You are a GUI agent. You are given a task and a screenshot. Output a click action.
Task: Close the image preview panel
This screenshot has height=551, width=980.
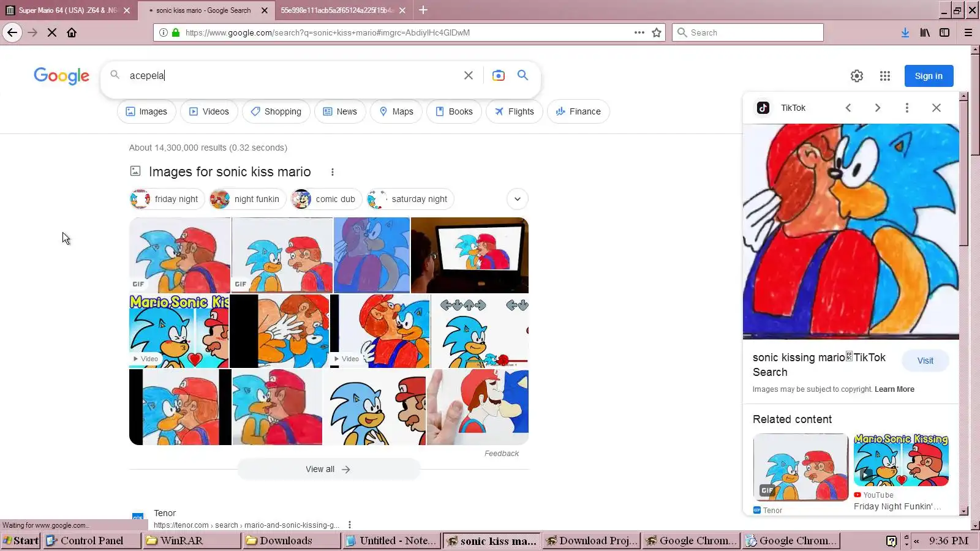tap(937, 108)
